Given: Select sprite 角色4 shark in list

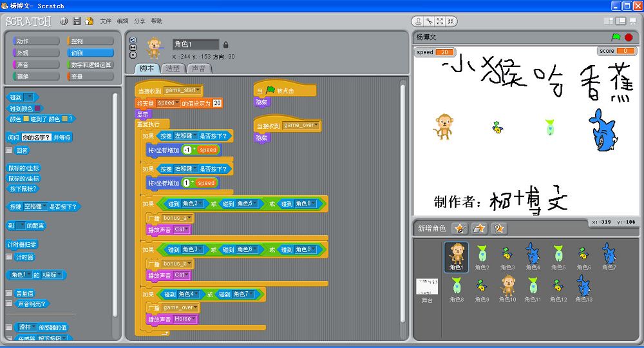Looking at the screenshot, I should coord(533,256).
